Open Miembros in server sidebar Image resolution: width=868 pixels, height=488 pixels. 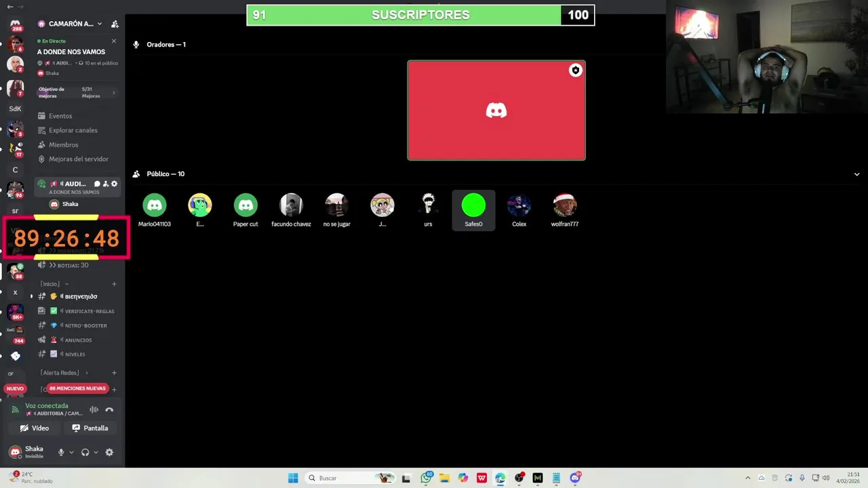63,144
